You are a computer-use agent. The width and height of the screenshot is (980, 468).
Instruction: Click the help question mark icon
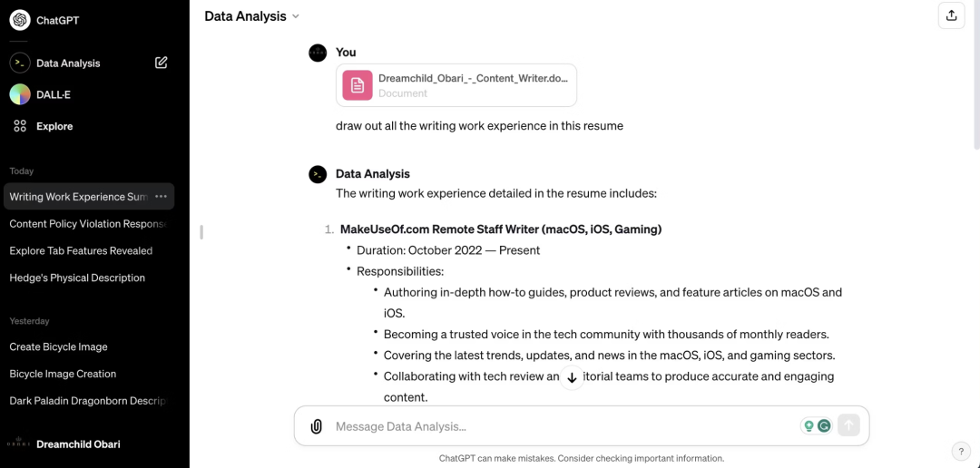[x=961, y=452]
